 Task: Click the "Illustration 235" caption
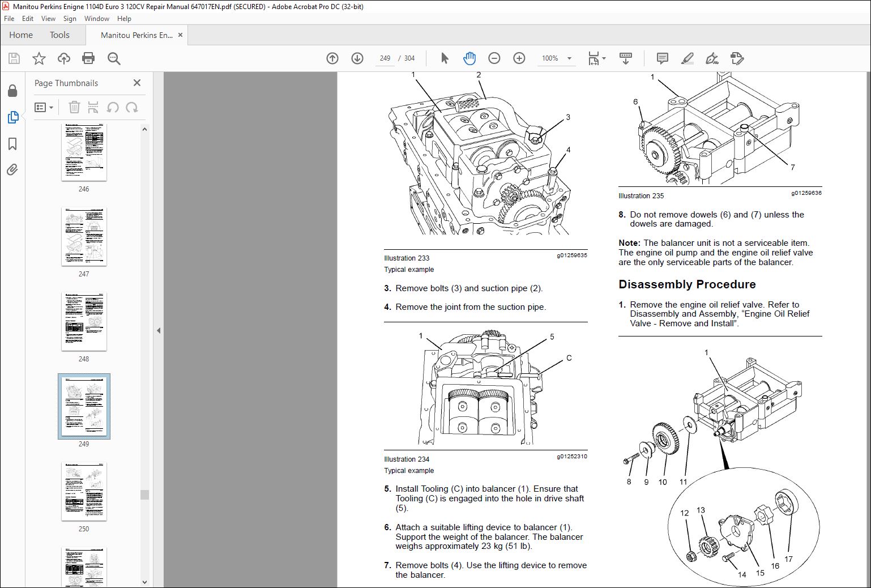click(641, 196)
